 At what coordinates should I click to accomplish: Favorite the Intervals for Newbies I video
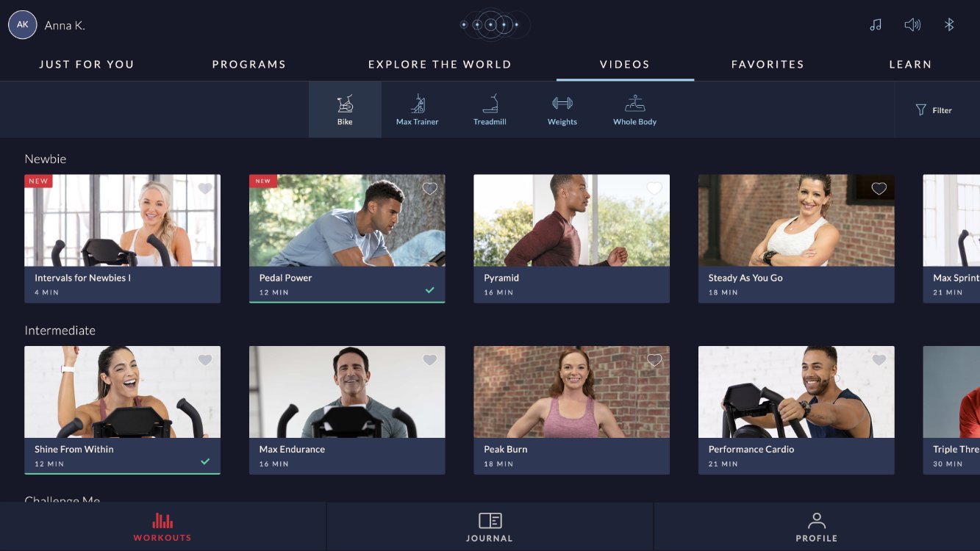click(205, 189)
